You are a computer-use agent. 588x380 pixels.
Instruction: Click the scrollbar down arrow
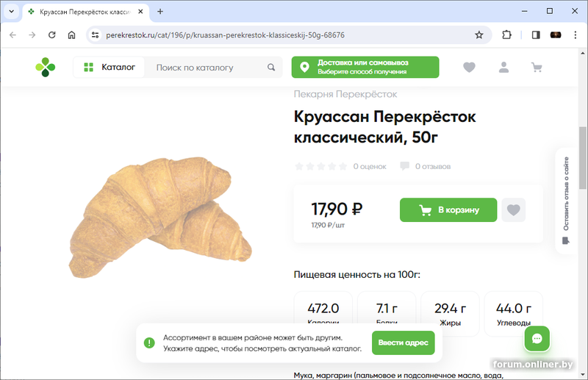tap(582, 374)
